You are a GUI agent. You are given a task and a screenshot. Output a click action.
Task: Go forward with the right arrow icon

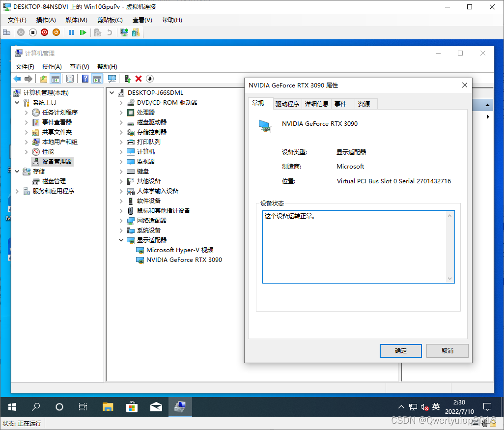[x=28, y=79]
